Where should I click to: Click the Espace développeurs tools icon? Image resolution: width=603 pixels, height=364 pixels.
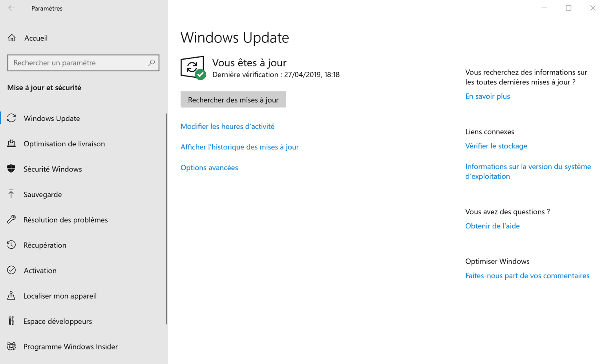pos(11,321)
